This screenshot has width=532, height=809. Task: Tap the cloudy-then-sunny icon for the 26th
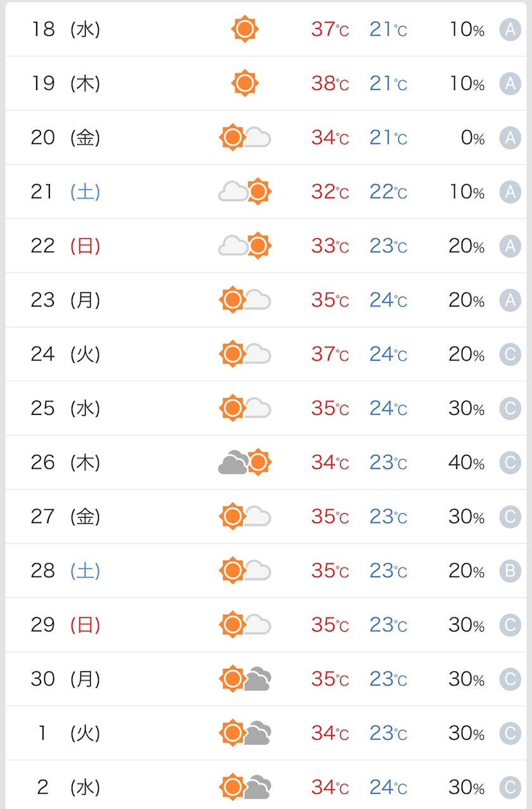tap(245, 462)
